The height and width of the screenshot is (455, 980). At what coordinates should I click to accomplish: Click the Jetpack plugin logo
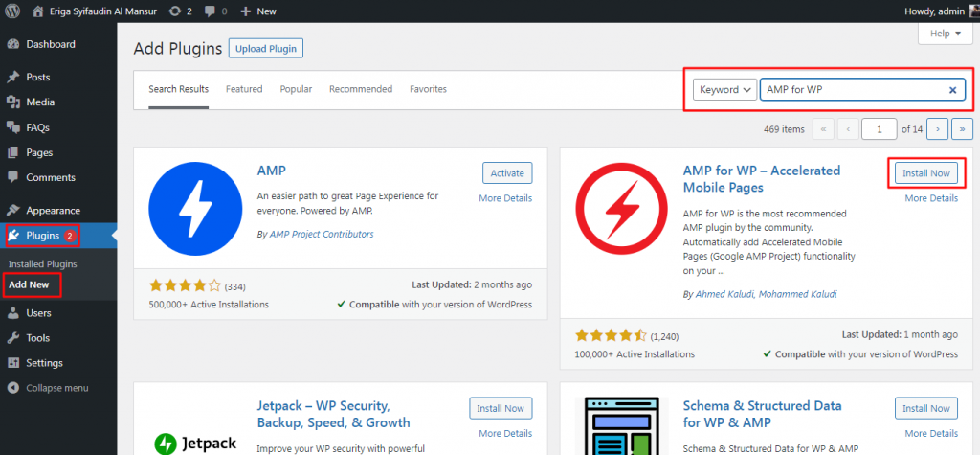click(x=195, y=444)
